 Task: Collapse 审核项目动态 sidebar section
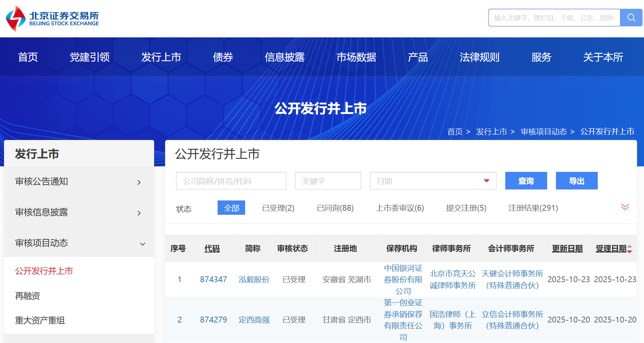click(142, 244)
